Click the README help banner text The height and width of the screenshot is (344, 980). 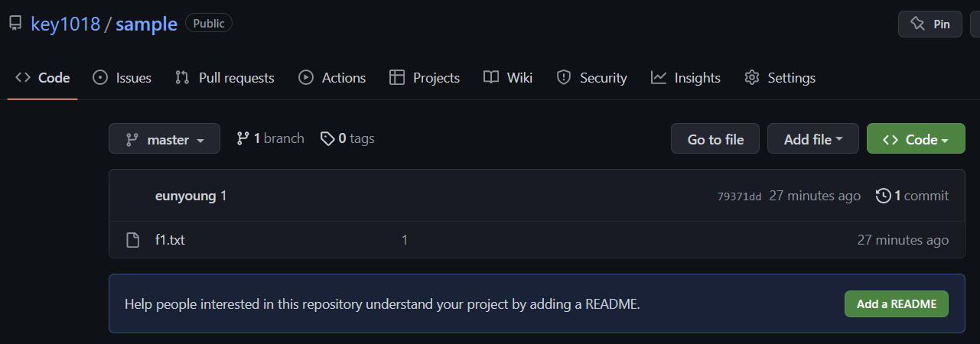click(383, 304)
